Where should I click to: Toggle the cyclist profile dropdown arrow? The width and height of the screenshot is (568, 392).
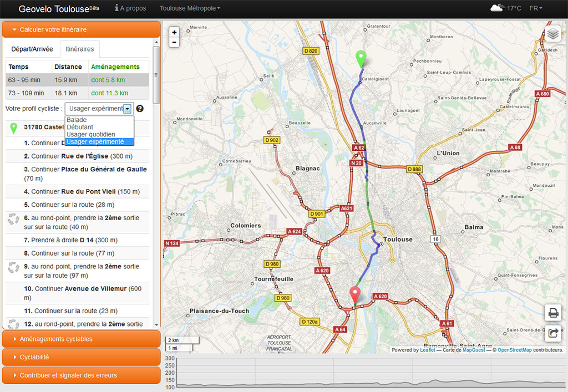[x=127, y=109]
